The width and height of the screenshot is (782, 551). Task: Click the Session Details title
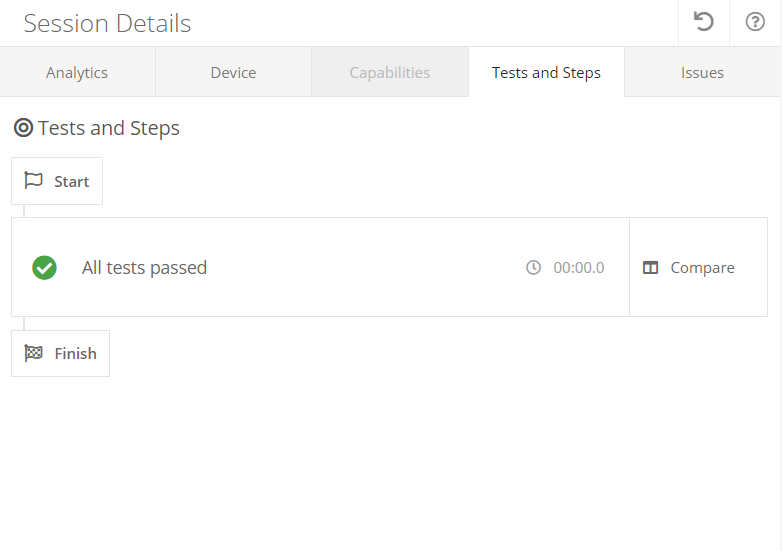coord(107,23)
